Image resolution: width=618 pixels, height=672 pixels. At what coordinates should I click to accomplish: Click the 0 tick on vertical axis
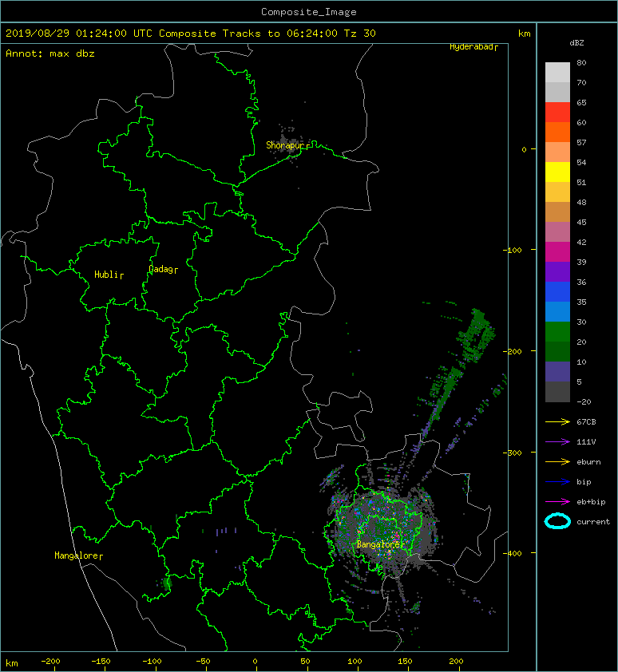(x=524, y=149)
